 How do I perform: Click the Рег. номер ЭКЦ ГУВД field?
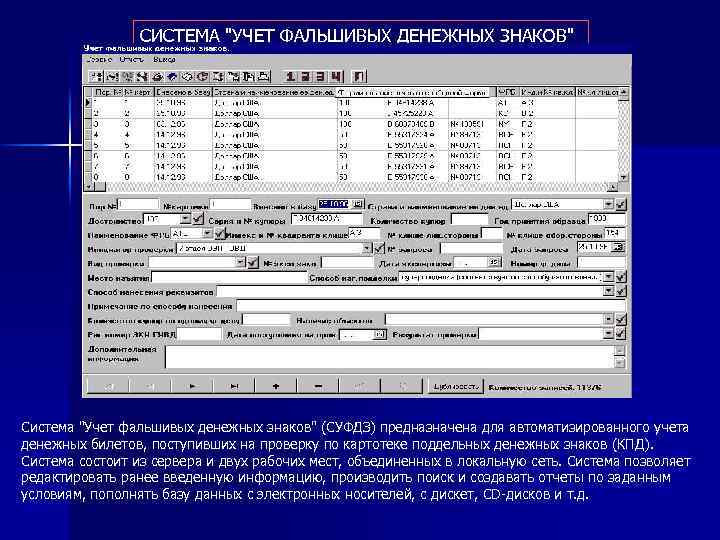pyautogui.click(x=199, y=334)
